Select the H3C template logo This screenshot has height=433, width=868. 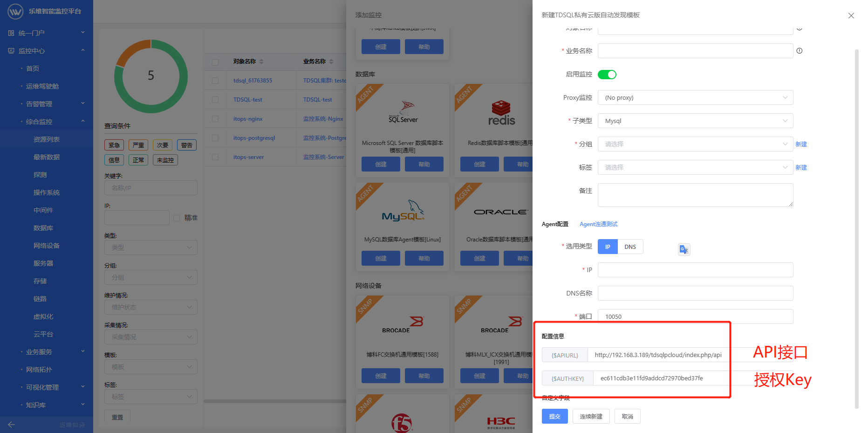pos(501,423)
